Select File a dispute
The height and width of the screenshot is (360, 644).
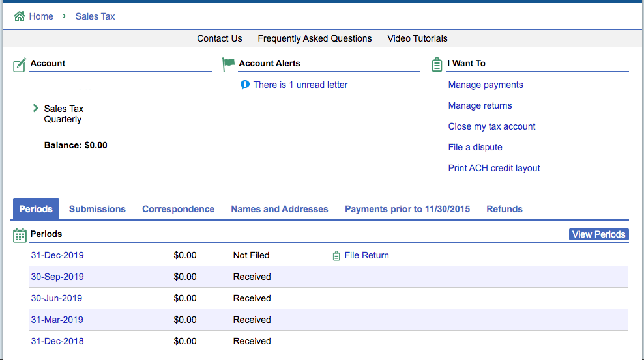tap(475, 147)
